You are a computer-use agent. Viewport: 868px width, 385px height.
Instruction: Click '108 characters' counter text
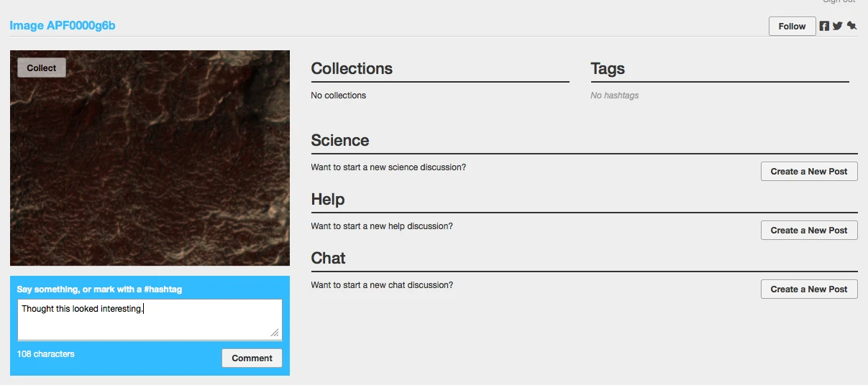45,354
